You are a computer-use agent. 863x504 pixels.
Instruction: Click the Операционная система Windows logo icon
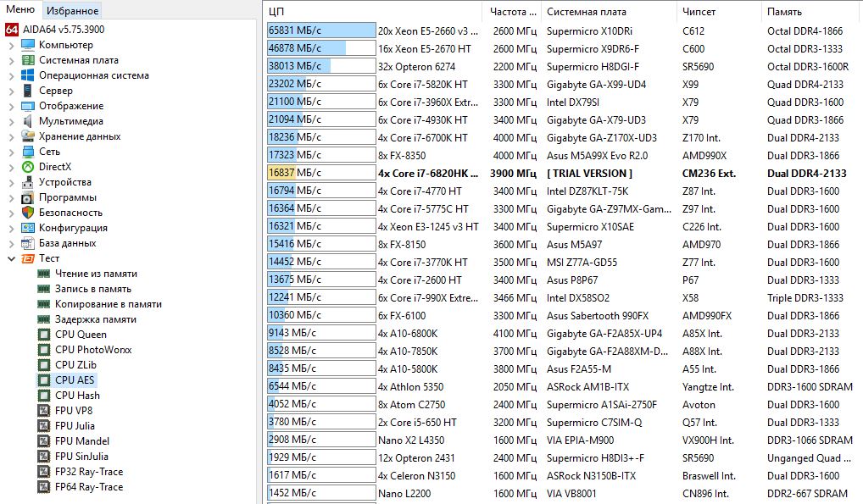tap(27, 75)
